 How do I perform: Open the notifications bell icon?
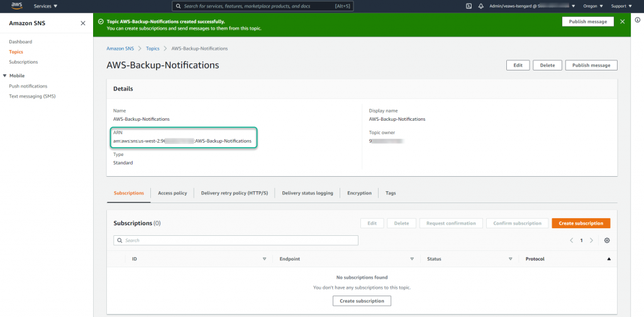pyautogui.click(x=480, y=6)
